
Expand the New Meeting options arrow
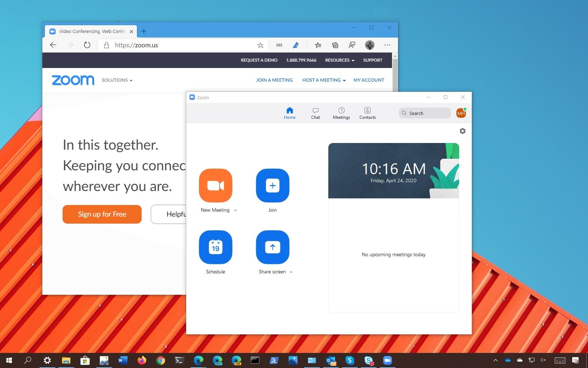pos(236,210)
